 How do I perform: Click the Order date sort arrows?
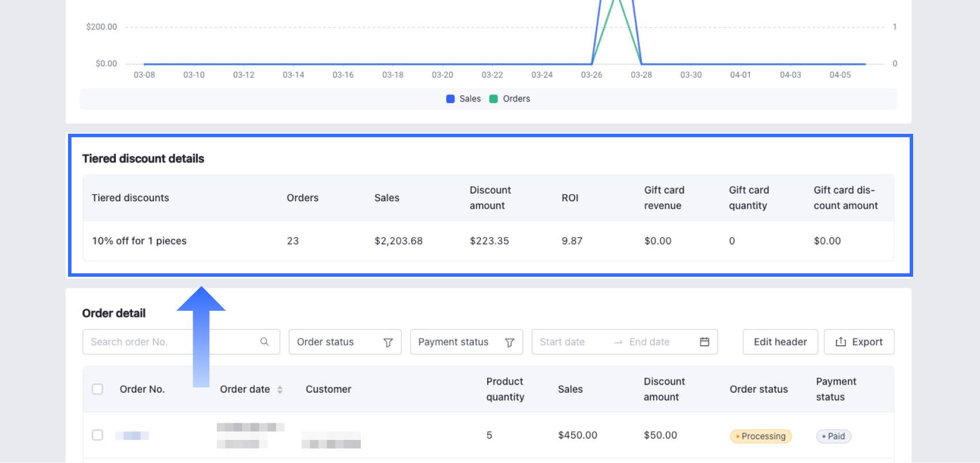[280, 390]
